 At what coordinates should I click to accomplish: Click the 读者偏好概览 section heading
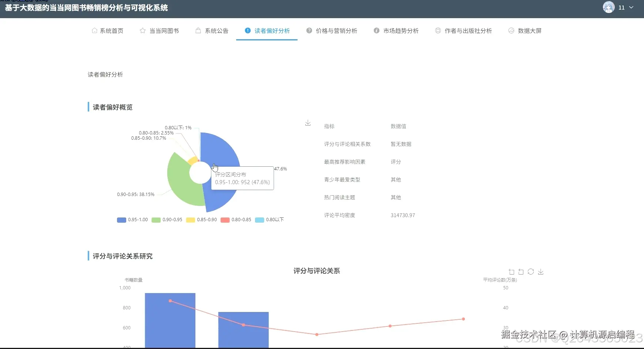pos(113,107)
